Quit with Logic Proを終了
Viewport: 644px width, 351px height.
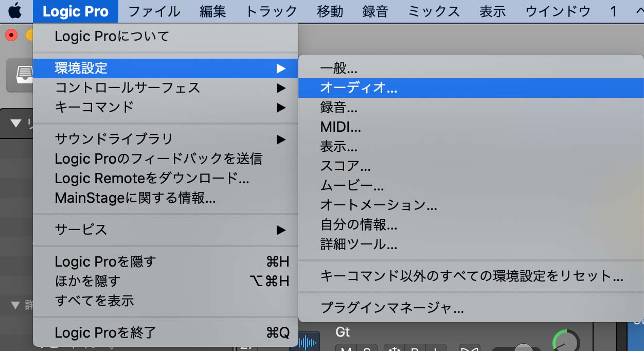[x=166, y=332]
